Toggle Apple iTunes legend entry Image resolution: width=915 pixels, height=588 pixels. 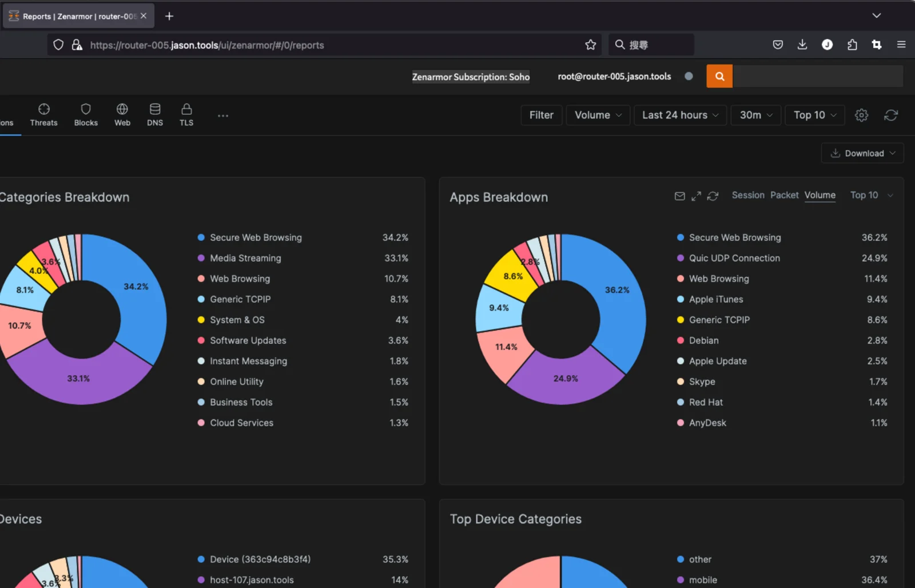point(782,299)
